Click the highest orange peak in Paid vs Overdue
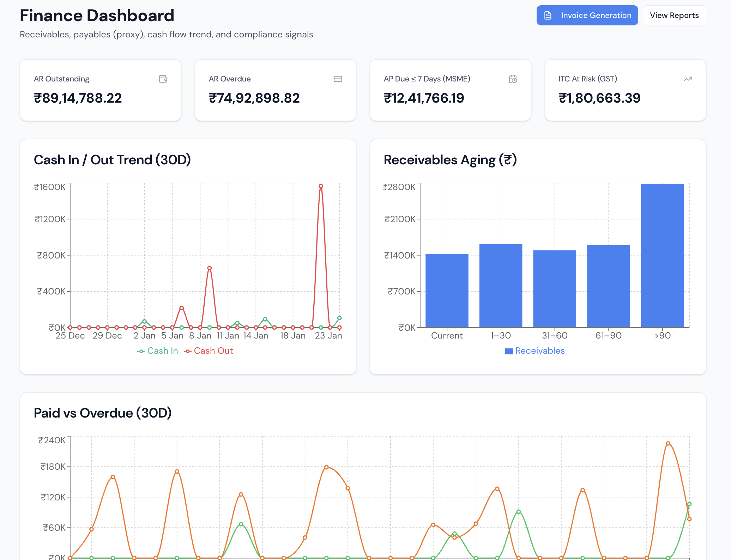731x560 pixels. [668, 444]
